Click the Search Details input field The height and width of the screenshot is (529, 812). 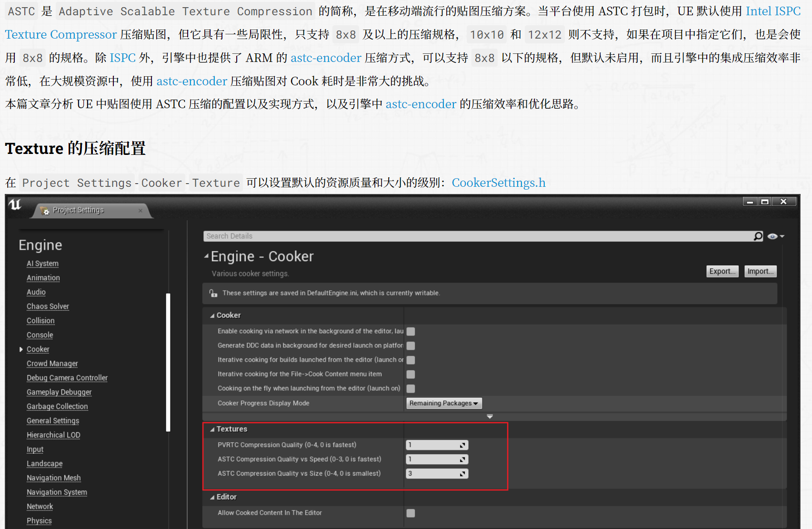(x=478, y=236)
